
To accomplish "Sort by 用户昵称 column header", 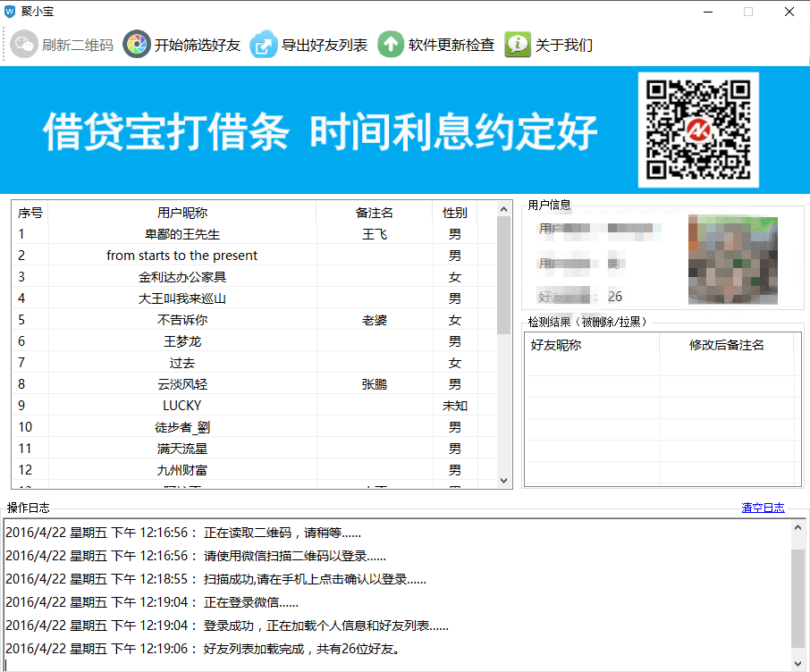I will coord(182,213).
